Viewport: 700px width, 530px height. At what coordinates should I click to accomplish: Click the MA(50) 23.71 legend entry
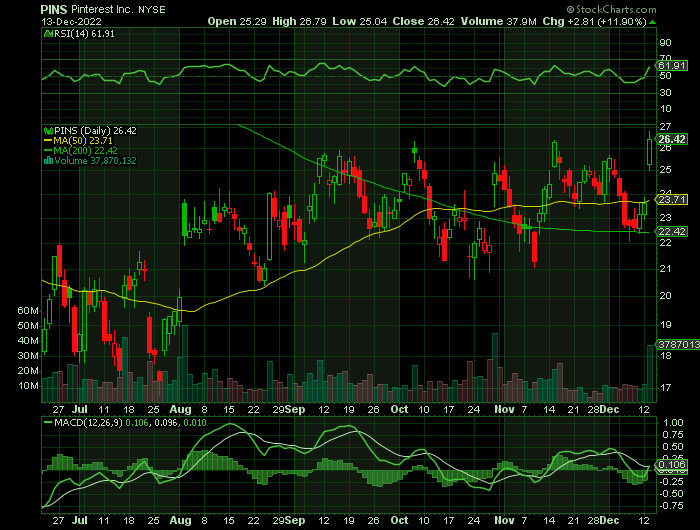click(78, 141)
